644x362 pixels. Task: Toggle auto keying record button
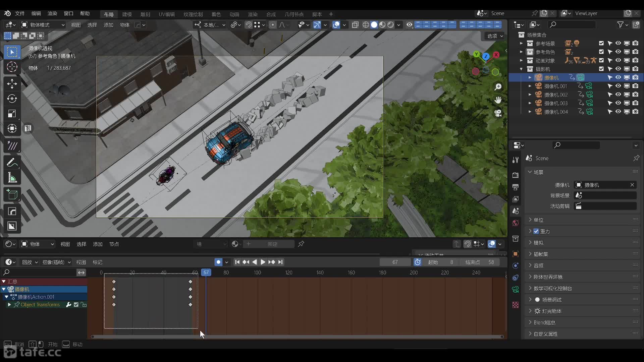point(218,262)
